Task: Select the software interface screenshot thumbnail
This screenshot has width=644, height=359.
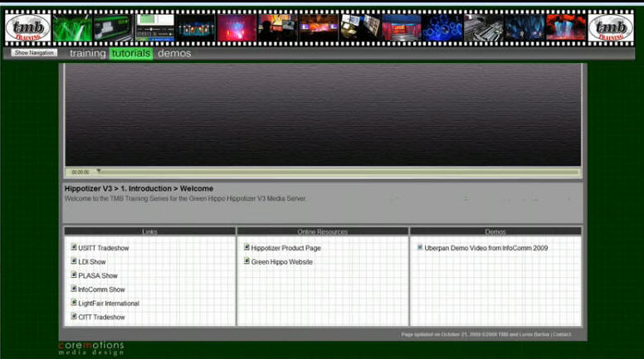Action: [x=155, y=28]
